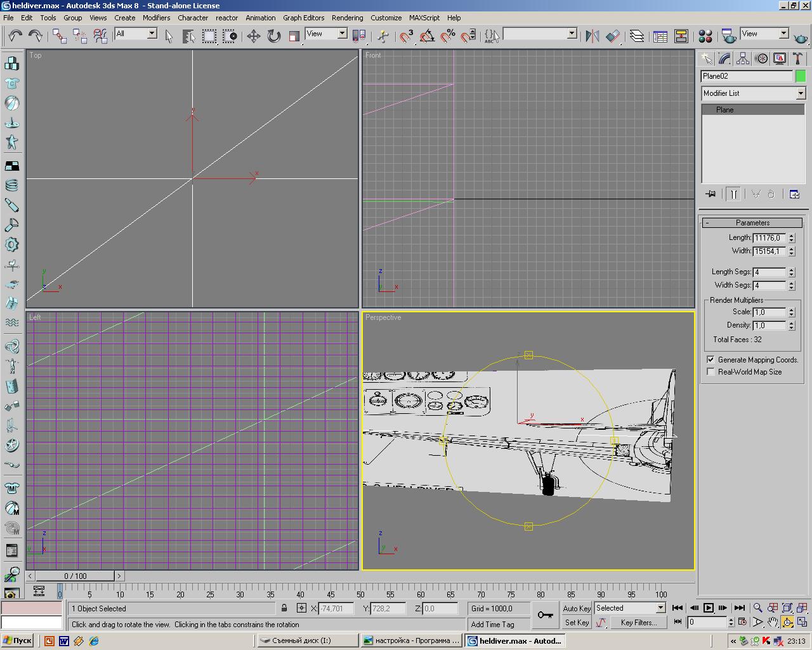This screenshot has width=812, height=650.
Task: Open the Rendering menu
Action: coord(347,18)
